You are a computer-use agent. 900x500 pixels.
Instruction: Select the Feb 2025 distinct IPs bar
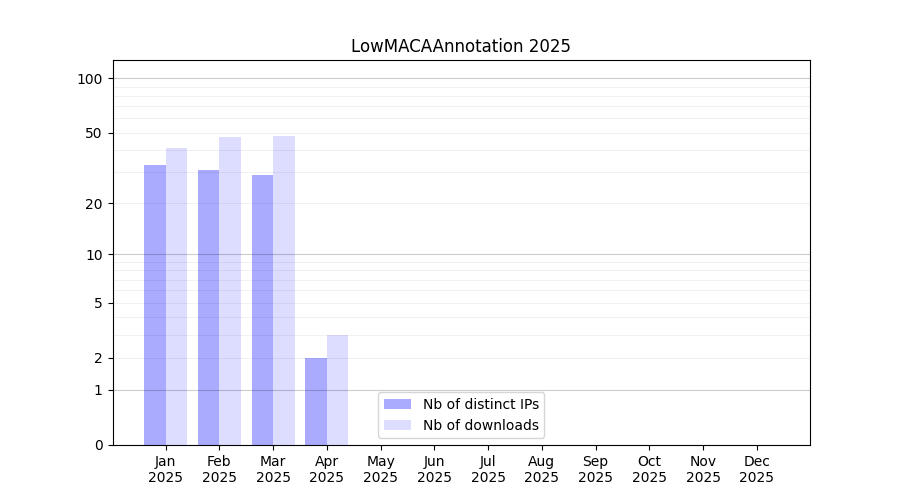208,308
